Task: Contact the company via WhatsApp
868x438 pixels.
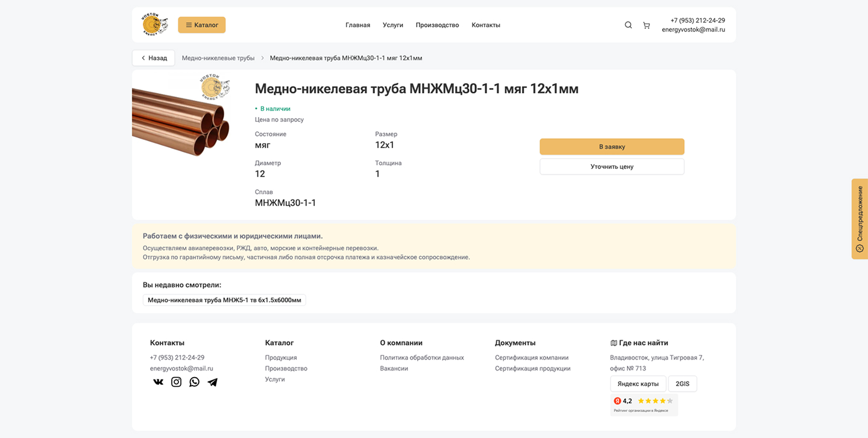Action: tap(194, 381)
